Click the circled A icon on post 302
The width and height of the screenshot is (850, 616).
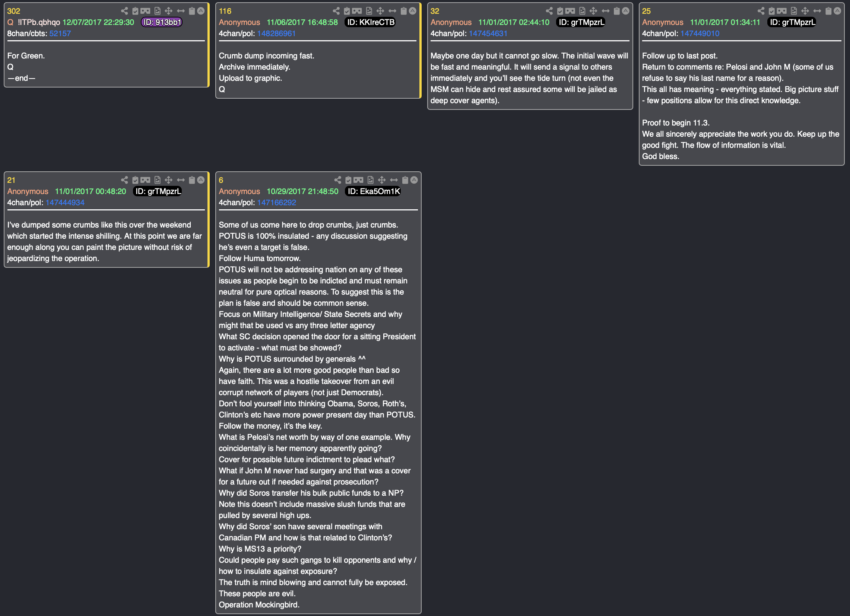(201, 11)
